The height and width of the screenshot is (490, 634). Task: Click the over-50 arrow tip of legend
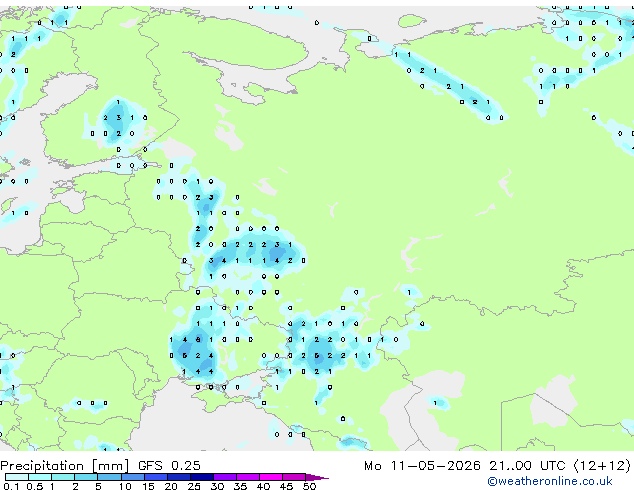317,477
